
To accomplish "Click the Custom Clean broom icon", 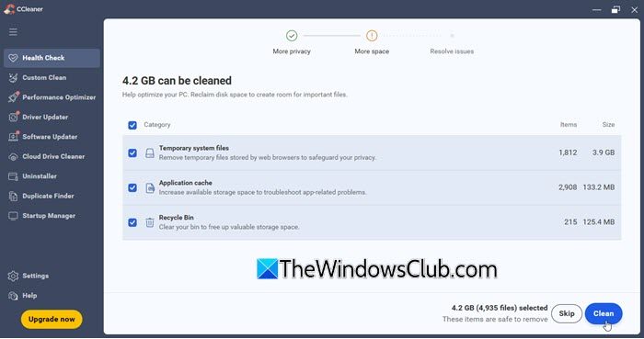I will 13,78.
